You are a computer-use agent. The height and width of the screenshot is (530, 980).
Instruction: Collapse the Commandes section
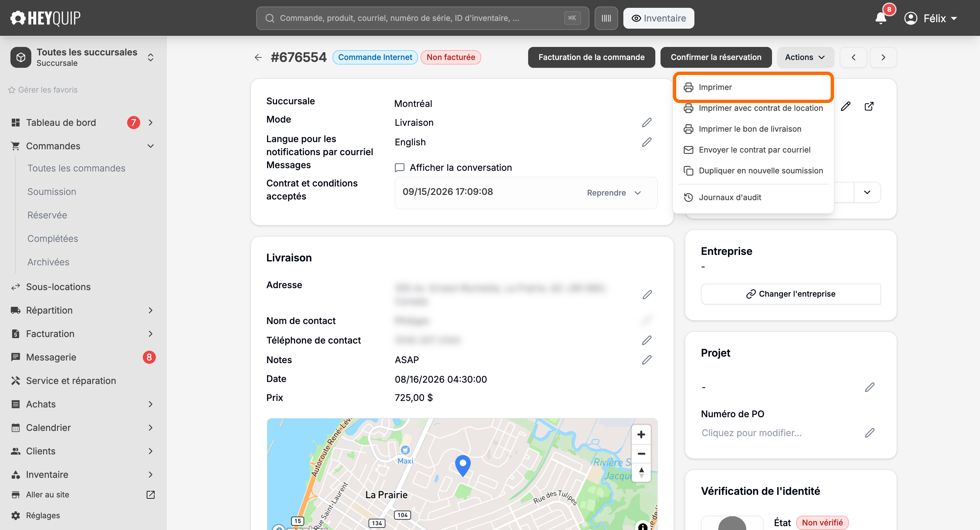coord(151,146)
